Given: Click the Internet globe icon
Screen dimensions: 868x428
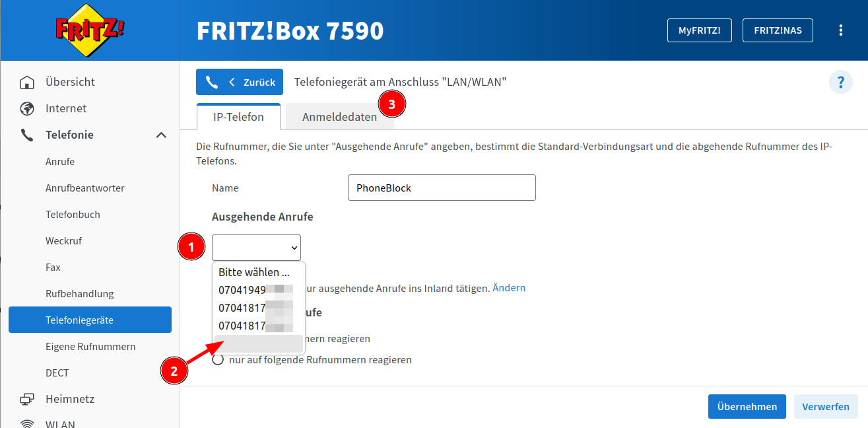Looking at the screenshot, I should 27,109.
